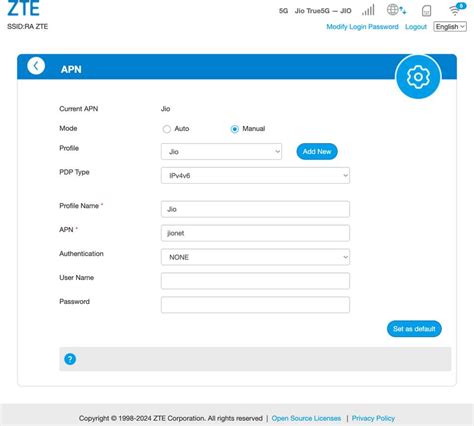Click the Logout link

point(416,27)
